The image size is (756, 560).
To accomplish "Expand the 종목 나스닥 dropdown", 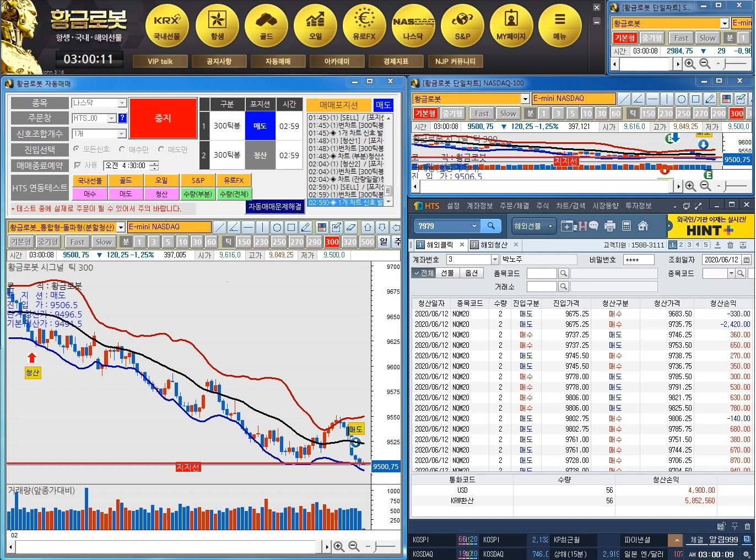I will (x=122, y=103).
